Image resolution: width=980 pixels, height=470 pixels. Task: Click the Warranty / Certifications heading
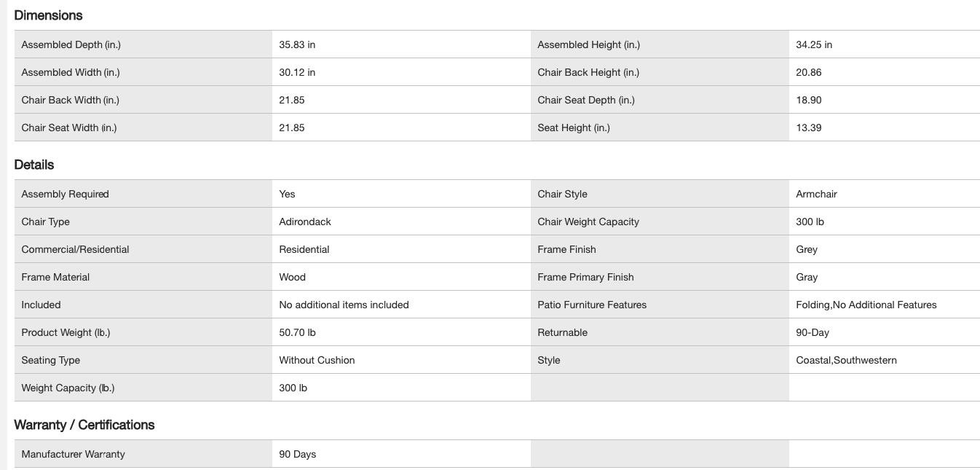tap(84, 425)
